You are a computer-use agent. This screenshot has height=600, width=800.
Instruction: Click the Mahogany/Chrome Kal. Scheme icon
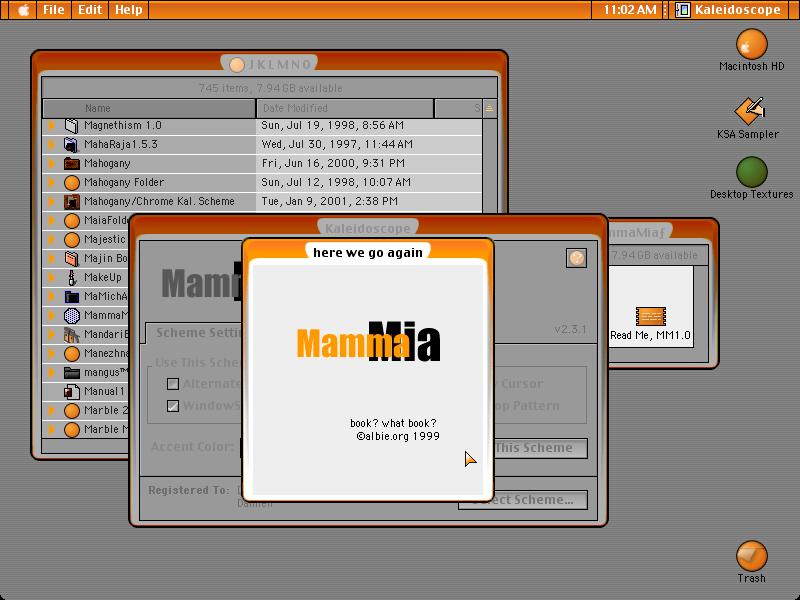pos(72,202)
